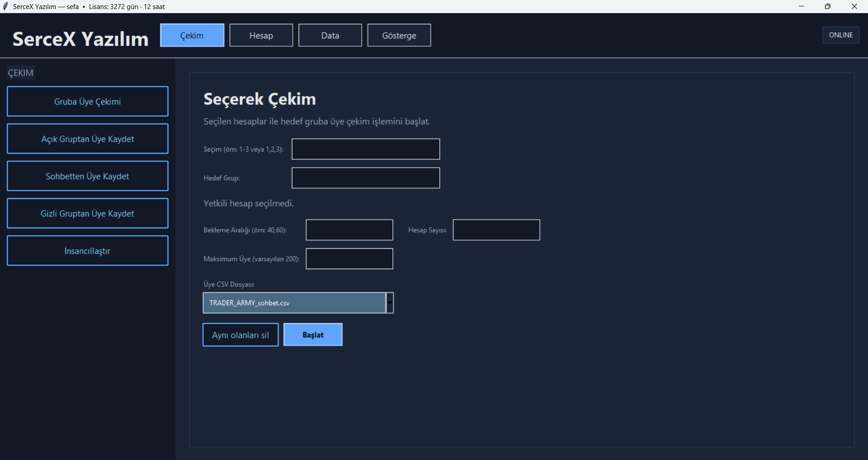Click into the Hedef Grup field
Screen dimensions: 868x460
(x=365, y=178)
